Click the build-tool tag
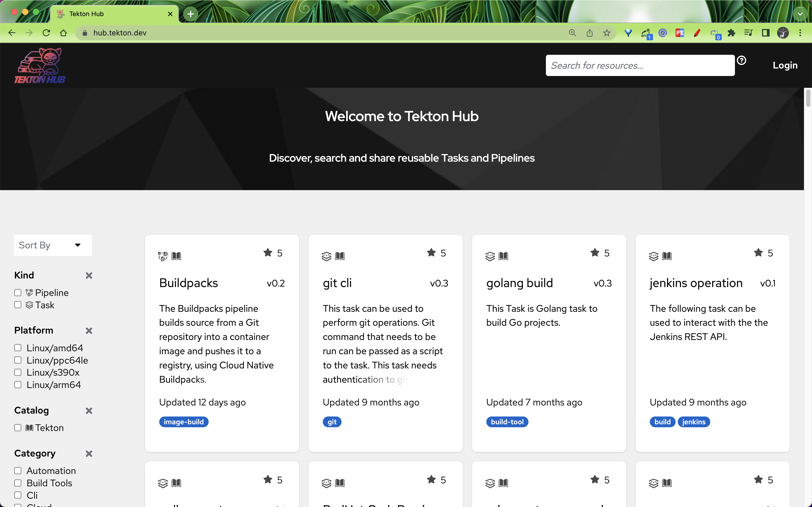The image size is (812, 507). (x=507, y=422)
